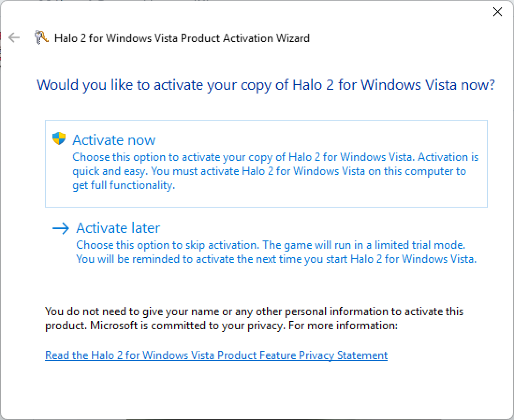Click 'For more information:' text

[343, 326]
